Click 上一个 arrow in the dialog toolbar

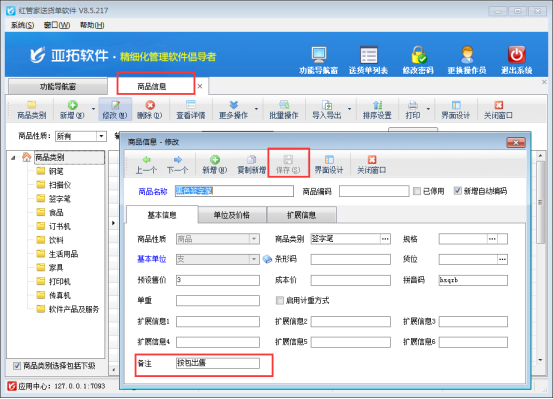146,160
